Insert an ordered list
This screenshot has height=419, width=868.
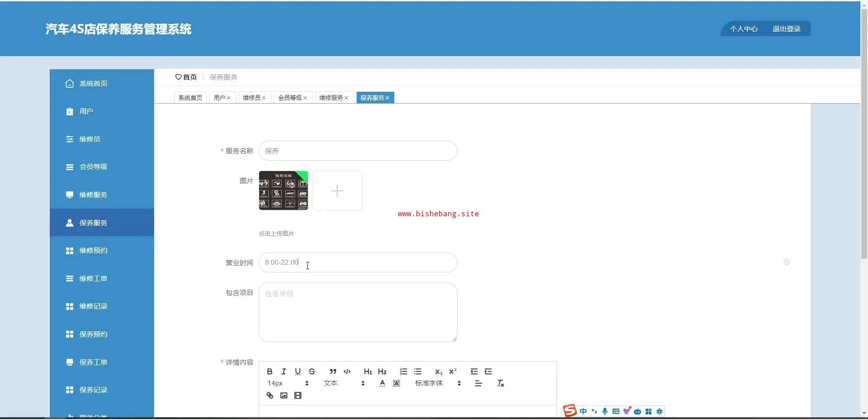coord(403,371)
